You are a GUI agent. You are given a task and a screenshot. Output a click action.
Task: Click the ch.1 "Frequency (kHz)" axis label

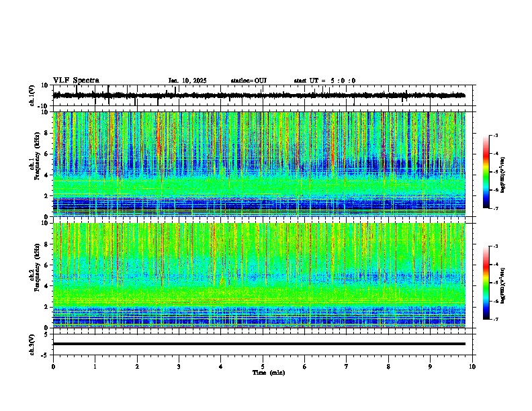(37, 156)
